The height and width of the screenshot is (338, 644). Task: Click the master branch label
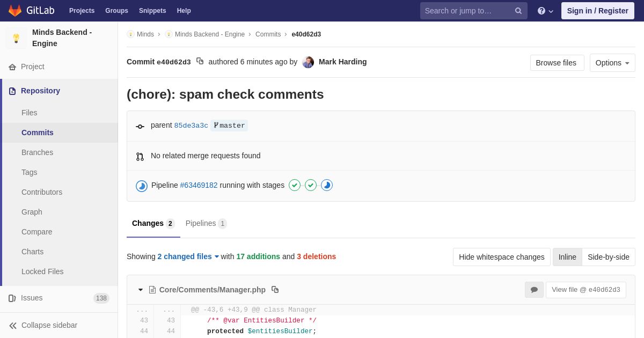click(229, 126)
